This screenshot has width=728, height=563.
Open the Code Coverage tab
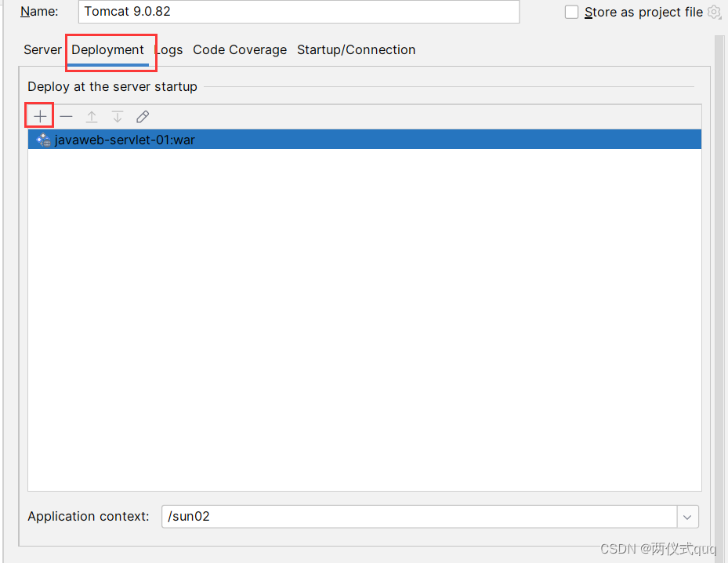click(x=240, y=49)
